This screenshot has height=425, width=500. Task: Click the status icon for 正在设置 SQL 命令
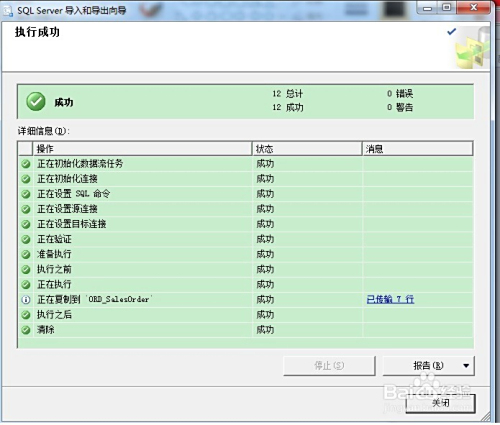pos(26,194)
